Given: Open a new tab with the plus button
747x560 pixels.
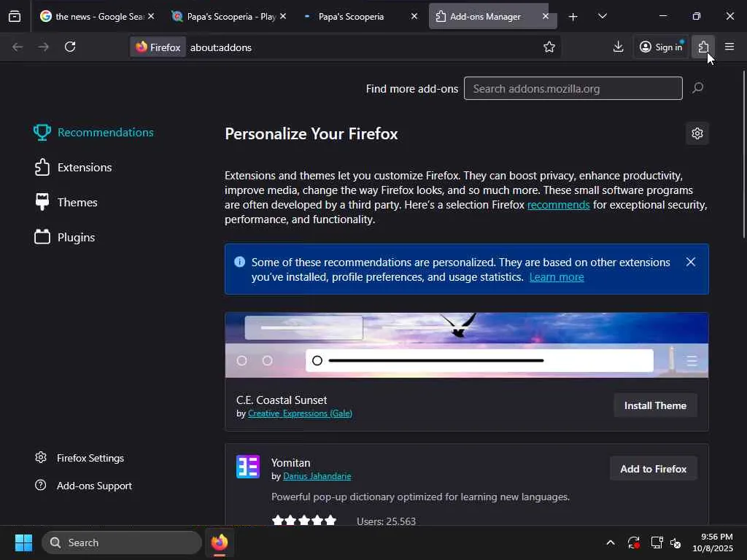Looking at the screenshot, I should (573, 17).
